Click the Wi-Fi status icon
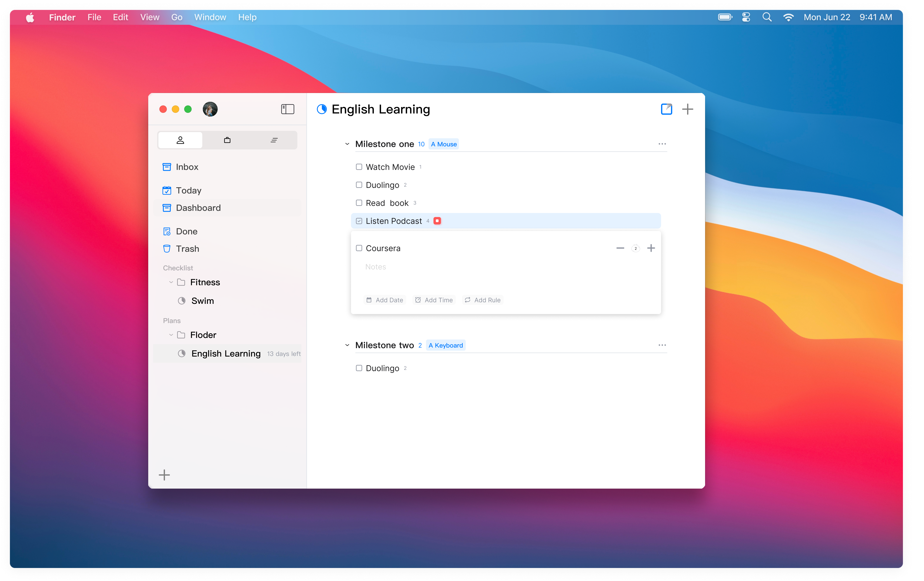924x581 pixels. click(x=788, y=17)
